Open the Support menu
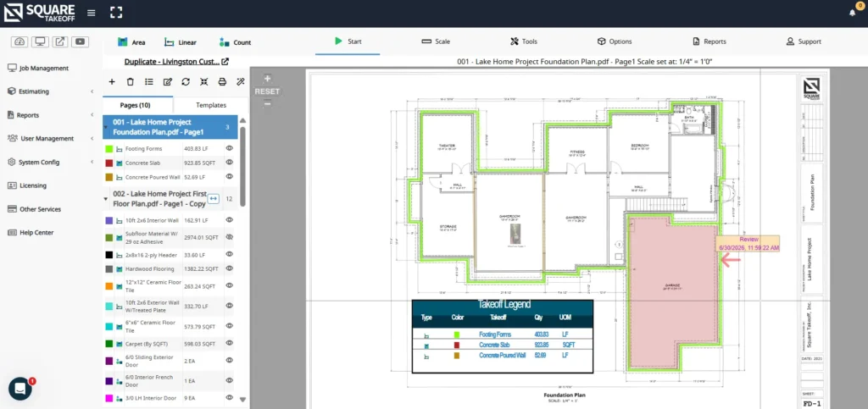Image resolution: width=868 pixels, height=409 pixels. coord(804,41)
